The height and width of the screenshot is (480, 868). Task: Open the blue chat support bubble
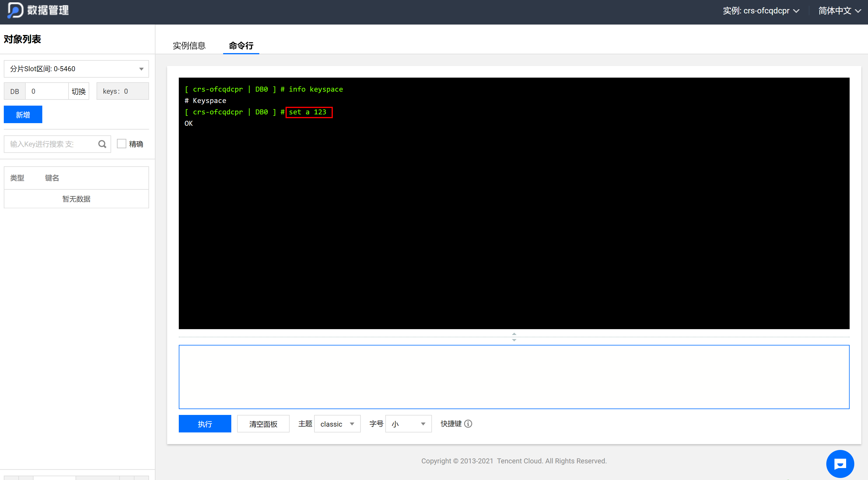(840, 464)
